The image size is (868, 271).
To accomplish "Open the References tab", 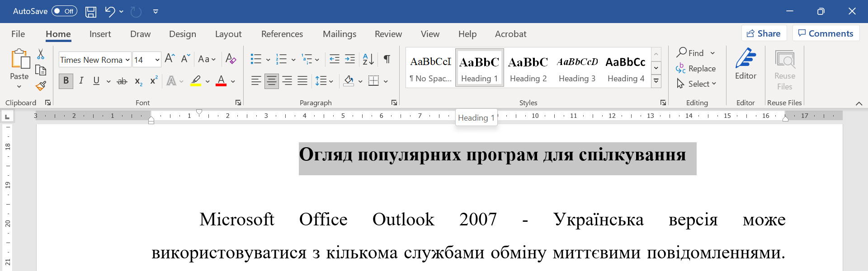I will pyautogui.click(x=282, y=34).
